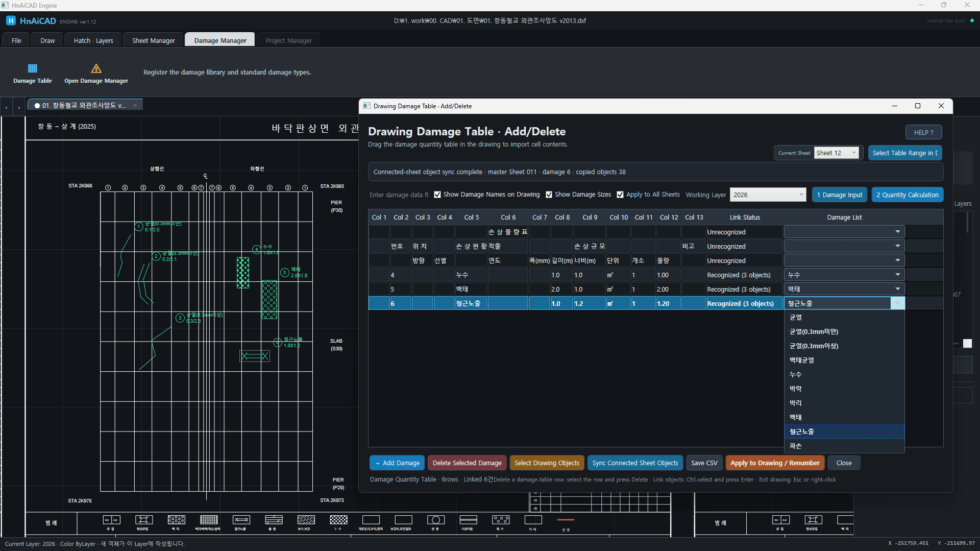This screenshot has width=980, height=551.
Task: Click the 누수 checkered legend symbol
Action: click(338, 520)
